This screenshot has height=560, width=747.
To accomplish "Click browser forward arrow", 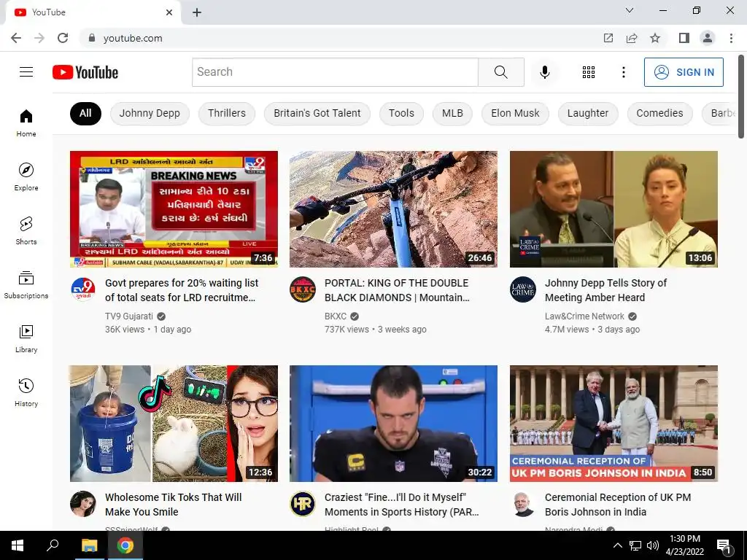I will click(x=39, y=38).
